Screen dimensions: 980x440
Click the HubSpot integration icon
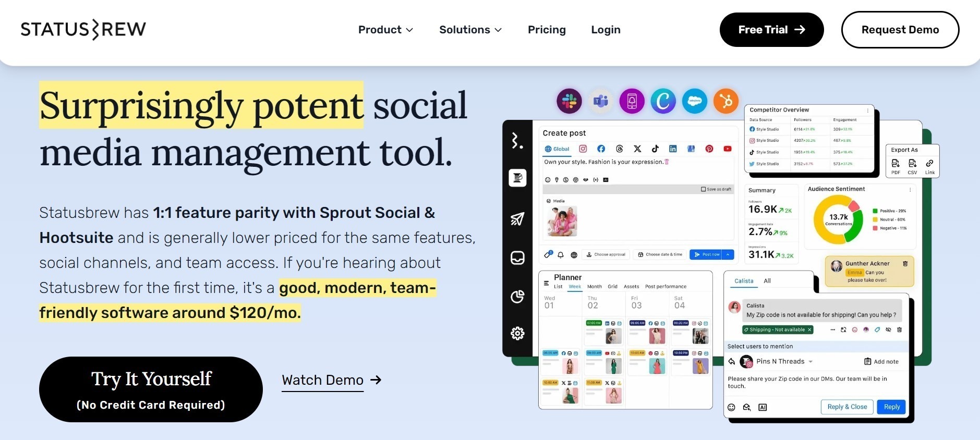point(726,101)
